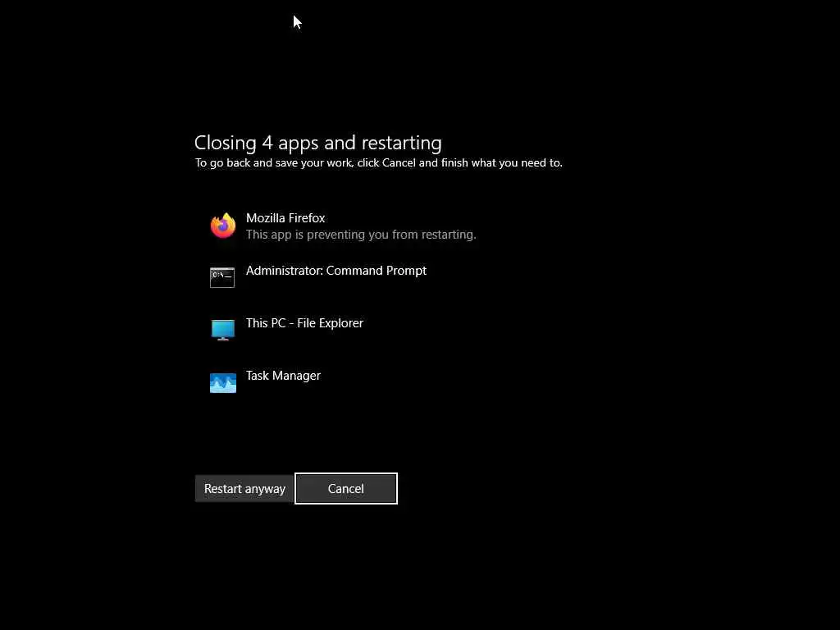Select the "Task Manager" label
The image size is (840, 630).
(283, 376)
